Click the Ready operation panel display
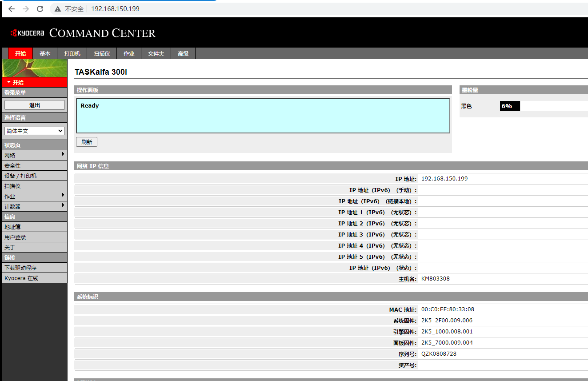The width and height of the screenshot is (588, 381). pyautogui.click(x=263, y=116)
